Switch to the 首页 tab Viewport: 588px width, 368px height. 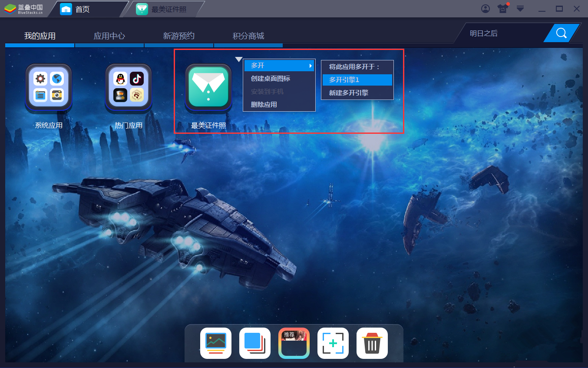coord(88,9)
